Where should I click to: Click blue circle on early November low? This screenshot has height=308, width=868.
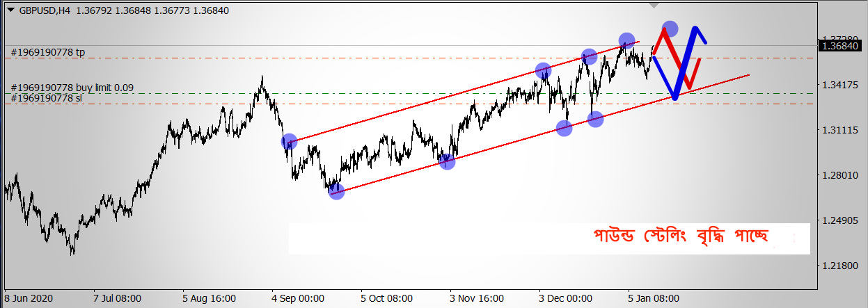tap(447, 161)
